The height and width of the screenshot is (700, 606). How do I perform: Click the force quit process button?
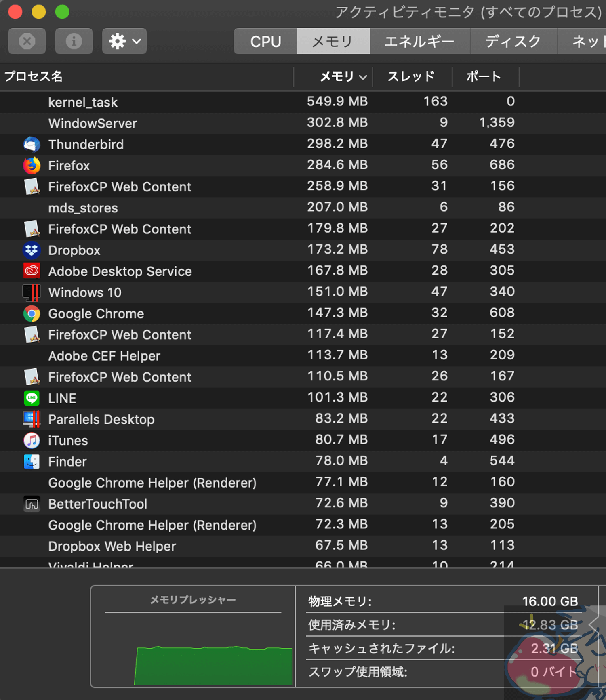coord(27,41)
